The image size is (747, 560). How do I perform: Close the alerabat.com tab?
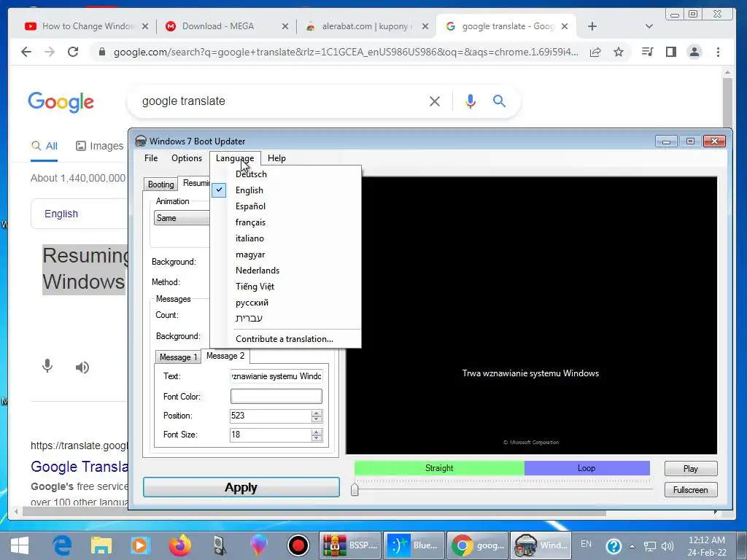[425, 26]
